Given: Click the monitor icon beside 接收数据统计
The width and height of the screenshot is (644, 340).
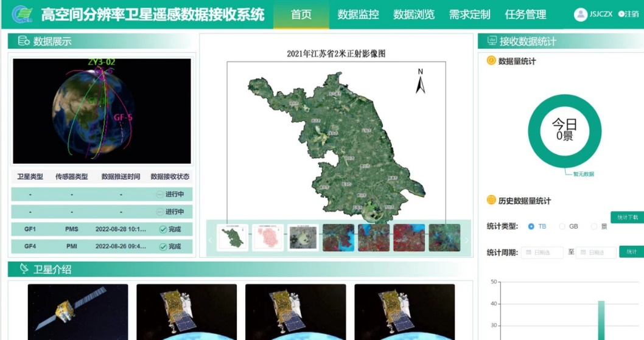Looking at the screenshot, I should tap(490, 41).
